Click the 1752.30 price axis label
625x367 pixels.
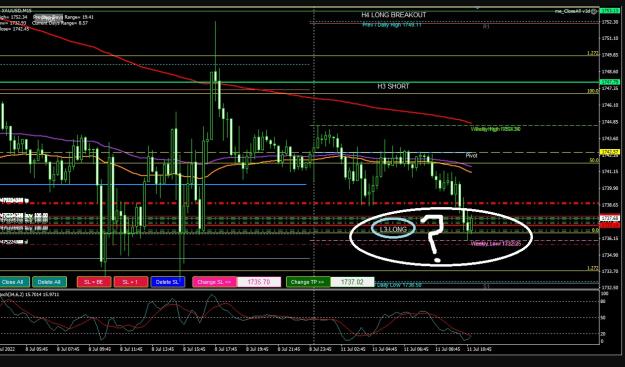coord(609,22)
